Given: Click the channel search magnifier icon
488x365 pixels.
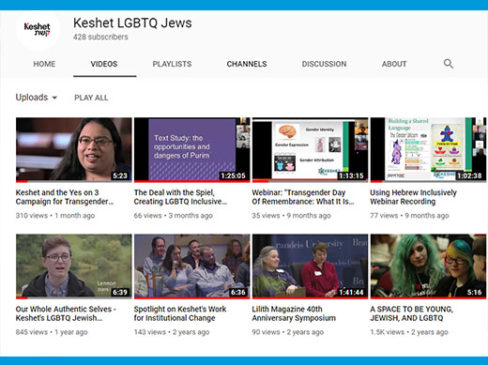Looking at the screenshot, I should 448,63.
